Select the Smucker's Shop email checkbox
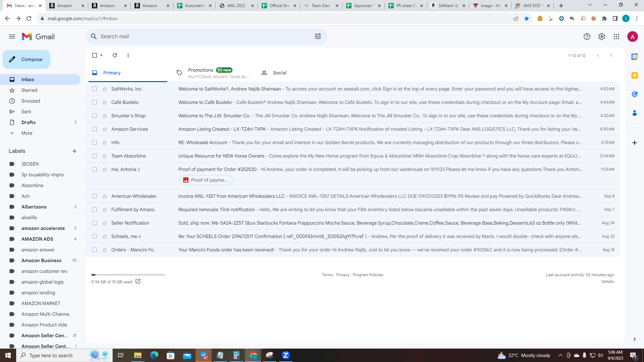 pyautogui.click(x=95, y=116)
